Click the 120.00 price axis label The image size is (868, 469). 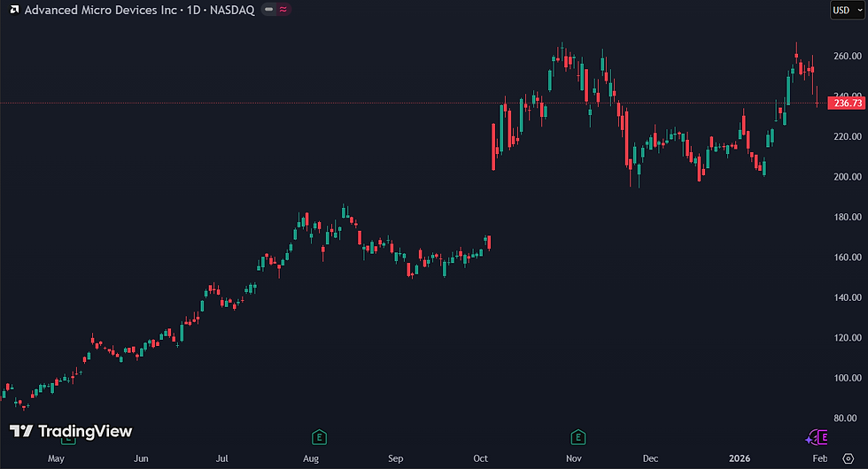point(848,338)
